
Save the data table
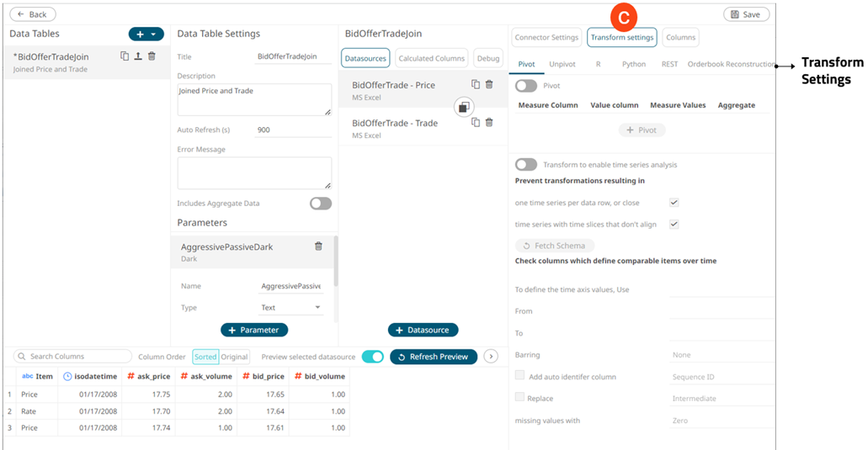click(746, 14)
